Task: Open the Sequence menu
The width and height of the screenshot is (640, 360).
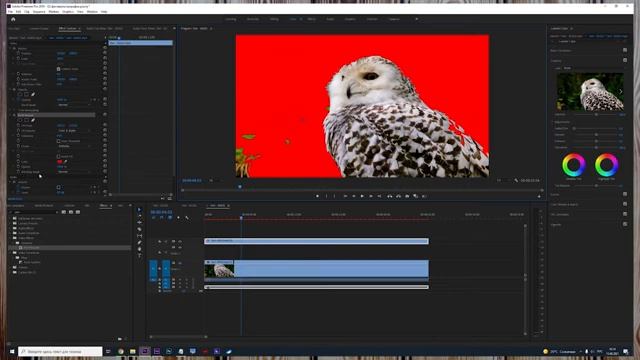Action: point(39,12)
